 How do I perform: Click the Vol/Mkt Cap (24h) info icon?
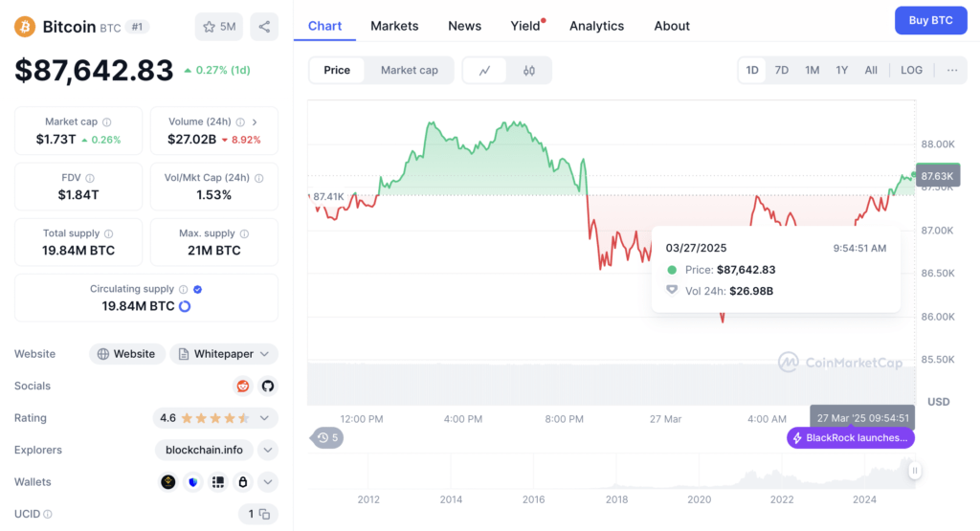[x=258, y=178]
